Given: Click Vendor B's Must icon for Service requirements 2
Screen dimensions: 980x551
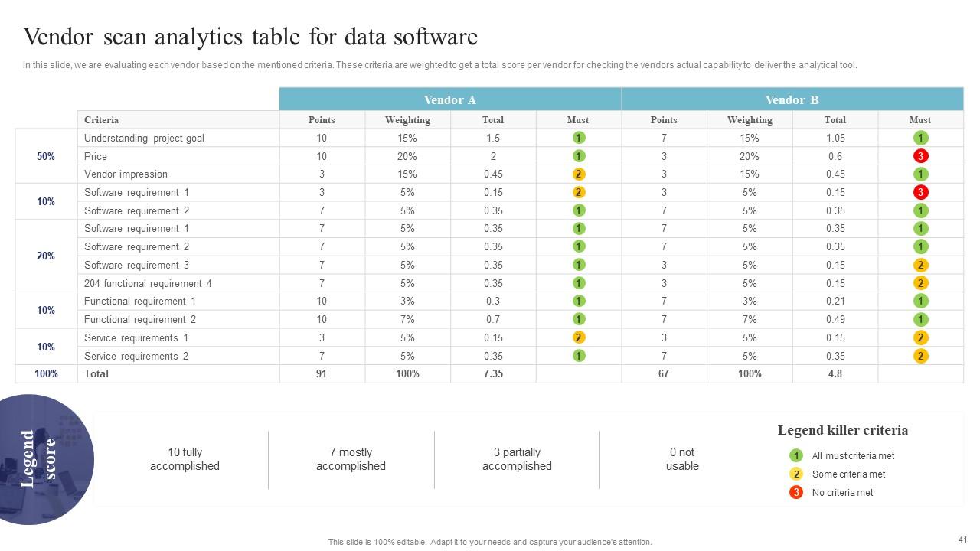Looking at the screenshot, I should click(x=920, y=356).
